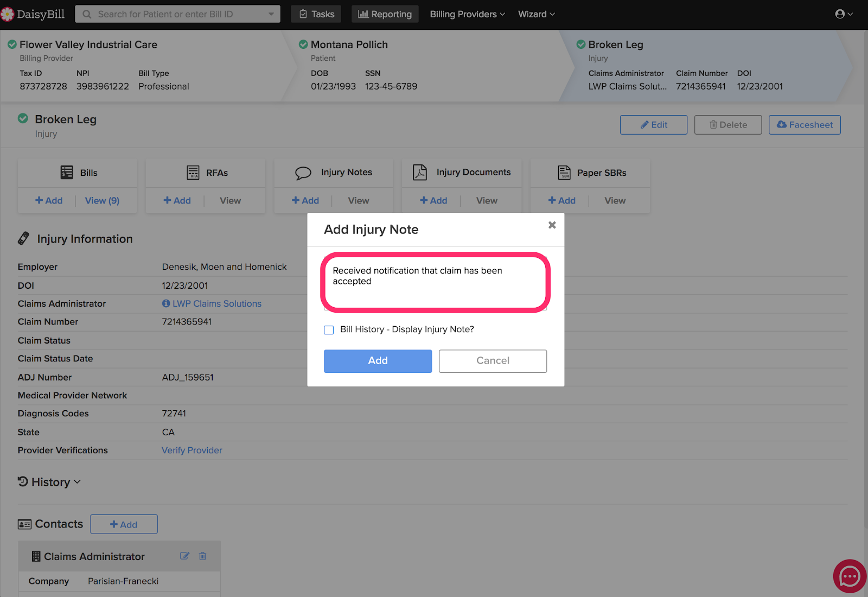Screen dimensions: 868x597
Task: Click the Broken Leg injury breadcrumb
Action: click(616, 45)
